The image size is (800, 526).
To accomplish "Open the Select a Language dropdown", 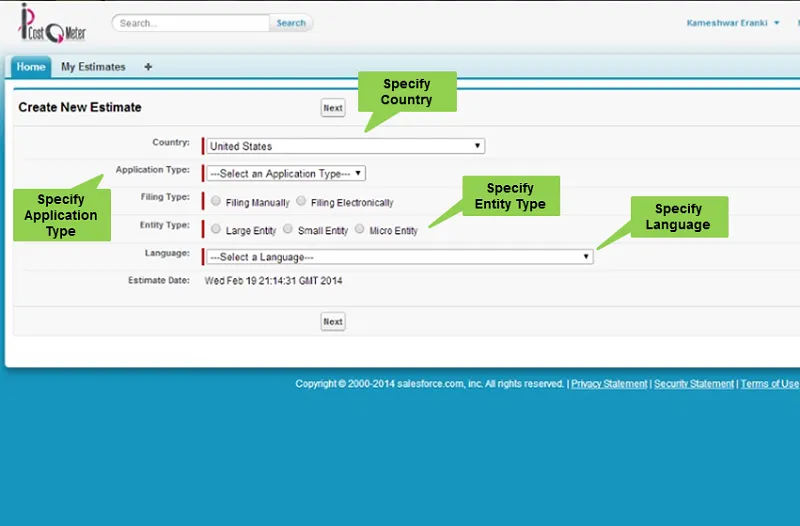I will 399,257.
